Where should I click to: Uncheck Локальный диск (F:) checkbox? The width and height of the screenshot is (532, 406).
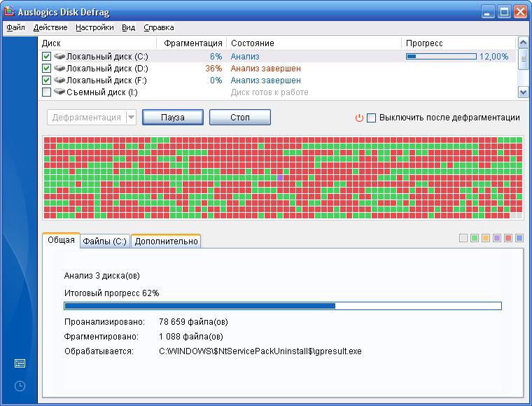point(46,80)
